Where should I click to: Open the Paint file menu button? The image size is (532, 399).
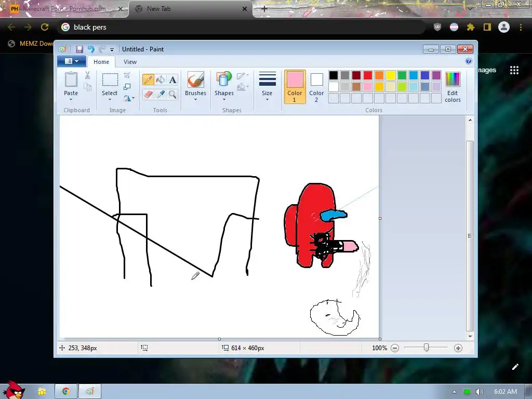point(71,61)
